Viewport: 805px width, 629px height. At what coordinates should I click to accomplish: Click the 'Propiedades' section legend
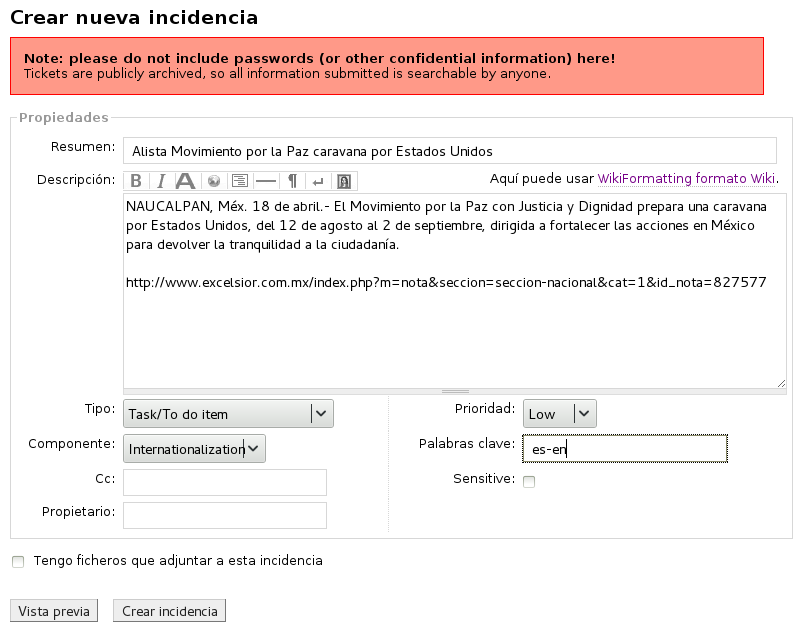[x=64, y=118]
